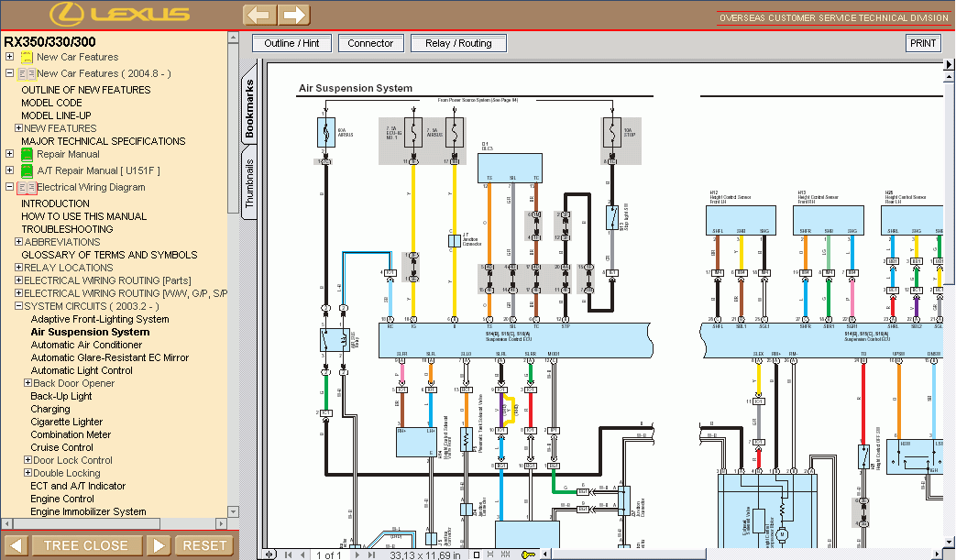Click the green Repair Manual book icon
This screenshot has width=956, height=560.
click(x=27, y=154)
